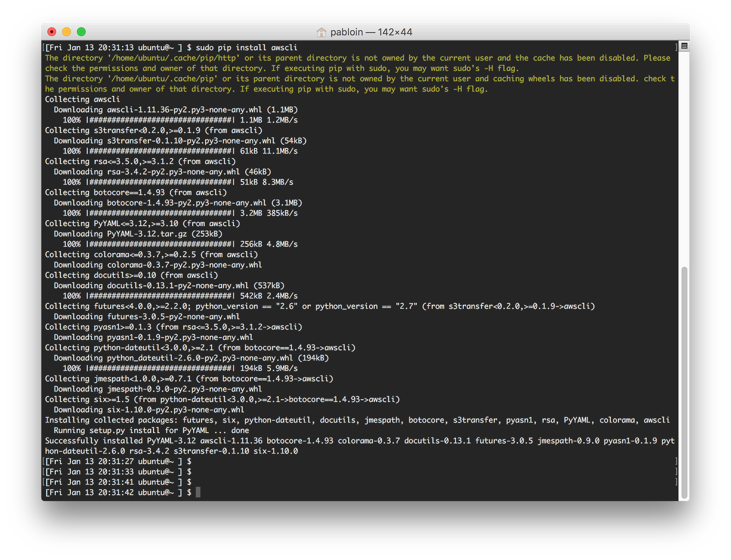Click 'Downloading docutils-0.13.1' wheel line
This screenshot has height=560, width=731.
click(x=169, y=285)
